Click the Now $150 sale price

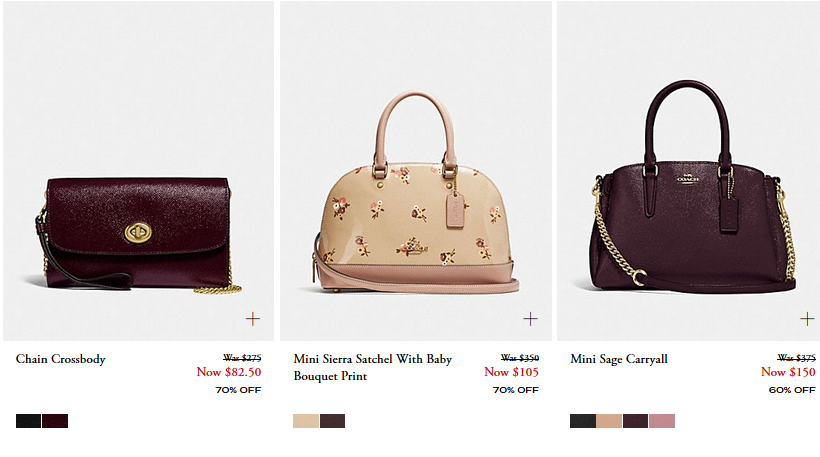pyautogui.click(x=788, y=372)
